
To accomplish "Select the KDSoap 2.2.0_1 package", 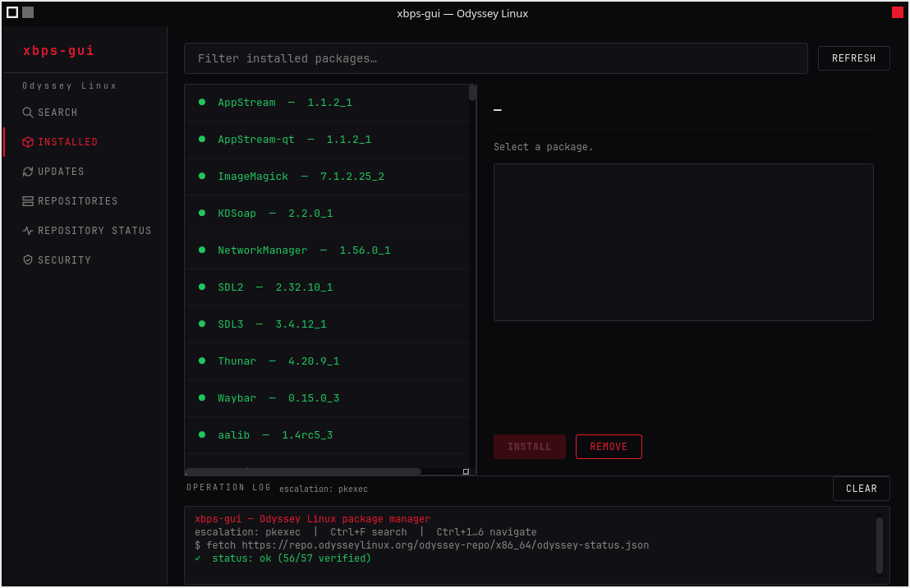I will pos(327,214).
